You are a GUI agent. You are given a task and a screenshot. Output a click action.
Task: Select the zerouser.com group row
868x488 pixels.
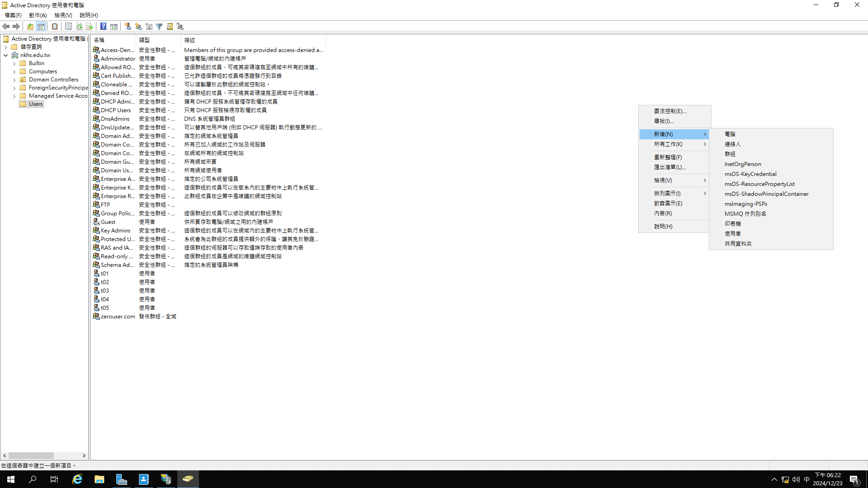[208, 317]
